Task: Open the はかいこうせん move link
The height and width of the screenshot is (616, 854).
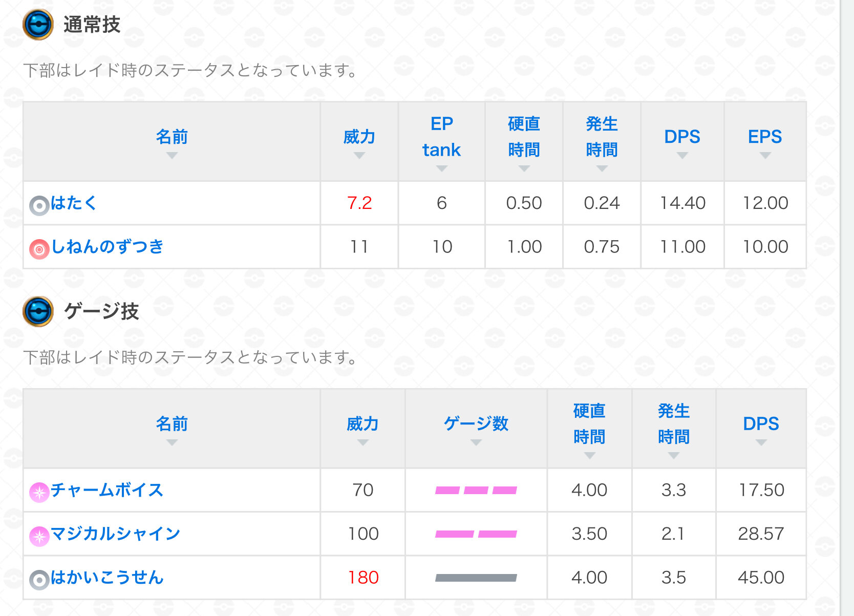Action: tap(108, 578)
